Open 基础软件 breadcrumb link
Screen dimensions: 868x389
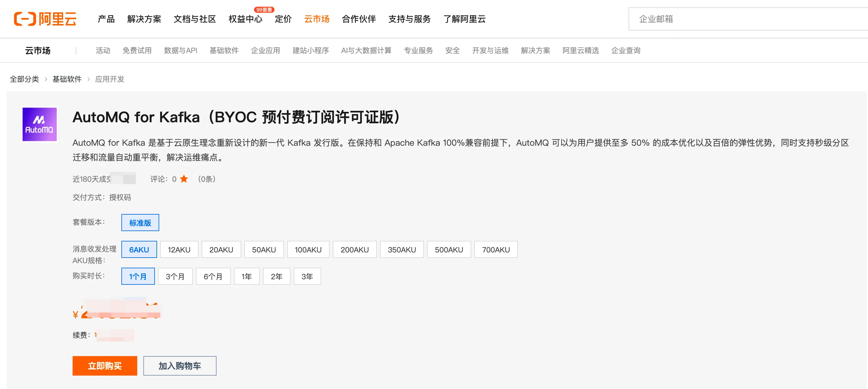pyautogui.click(x=67, y=79)
